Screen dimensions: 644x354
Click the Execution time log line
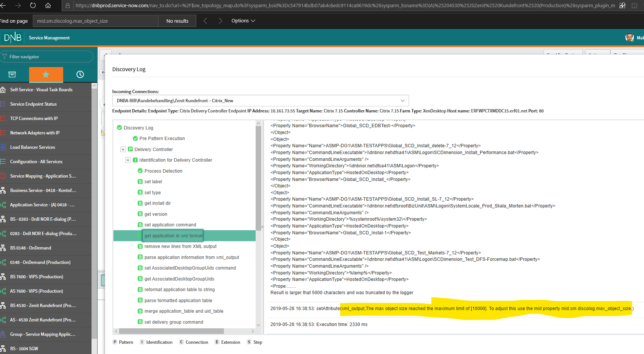click(x=319, y=324)
